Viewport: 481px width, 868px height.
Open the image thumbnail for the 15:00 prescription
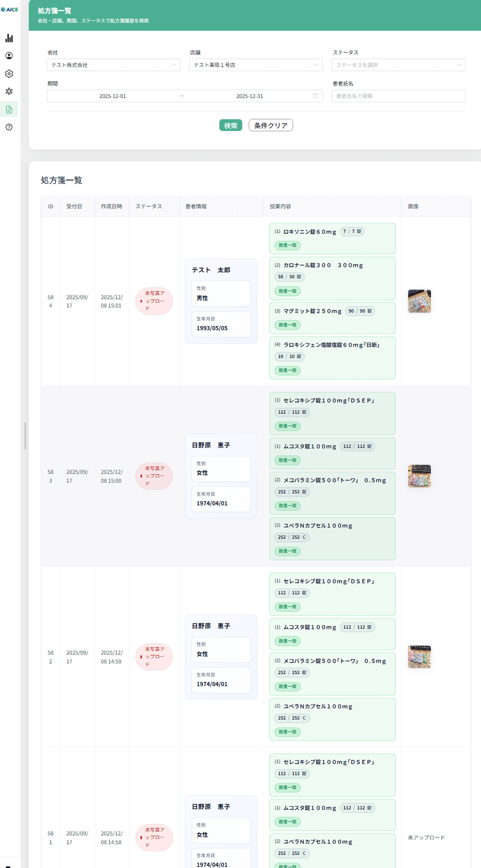[x=419, y=476]
